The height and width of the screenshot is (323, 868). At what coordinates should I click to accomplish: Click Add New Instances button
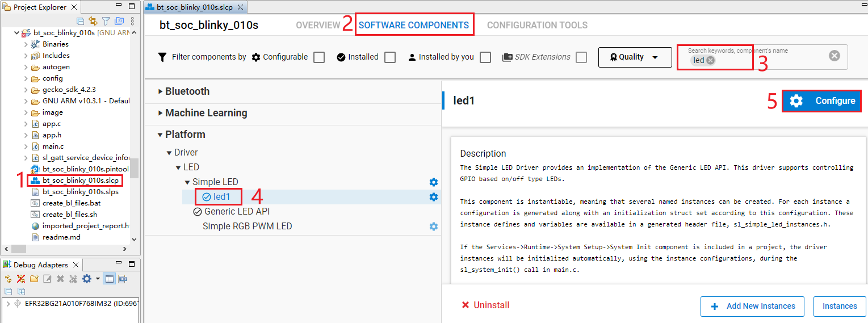(752, 306)
